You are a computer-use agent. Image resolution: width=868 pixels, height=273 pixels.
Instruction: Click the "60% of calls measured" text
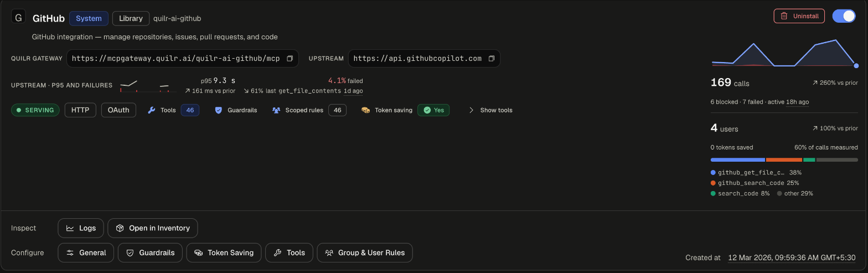click(x=826, y=148)
